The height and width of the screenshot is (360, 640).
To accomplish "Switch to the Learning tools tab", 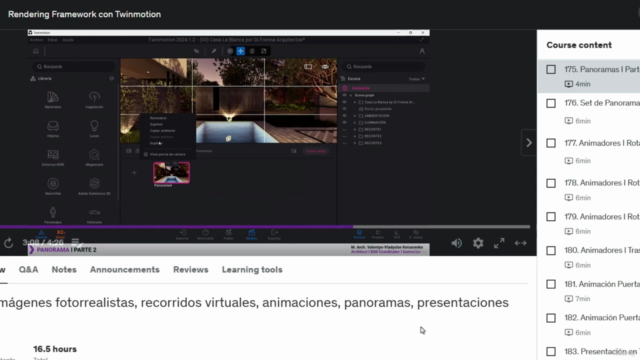I will (x=252, y=270).
